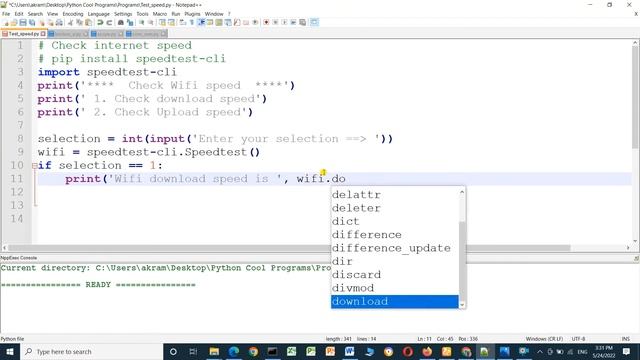
Task: Save the current file with toolbar icon
Action: coord(23,22)
